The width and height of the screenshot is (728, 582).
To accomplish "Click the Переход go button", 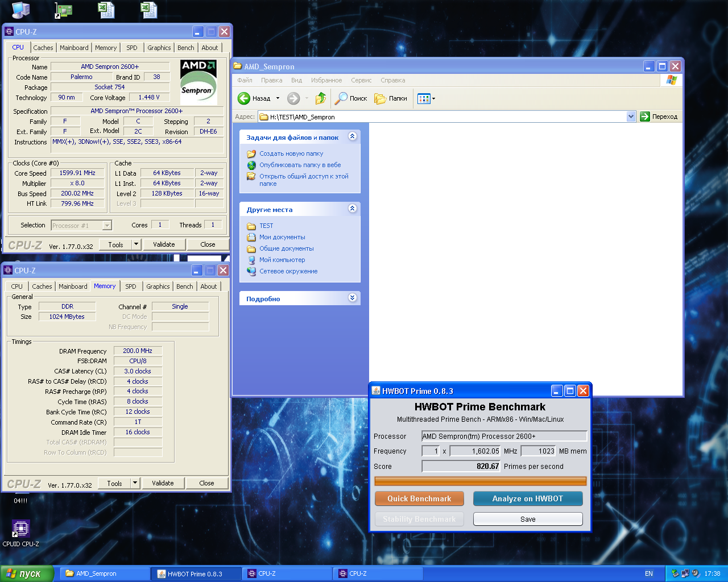I will [x=659, y=117].
